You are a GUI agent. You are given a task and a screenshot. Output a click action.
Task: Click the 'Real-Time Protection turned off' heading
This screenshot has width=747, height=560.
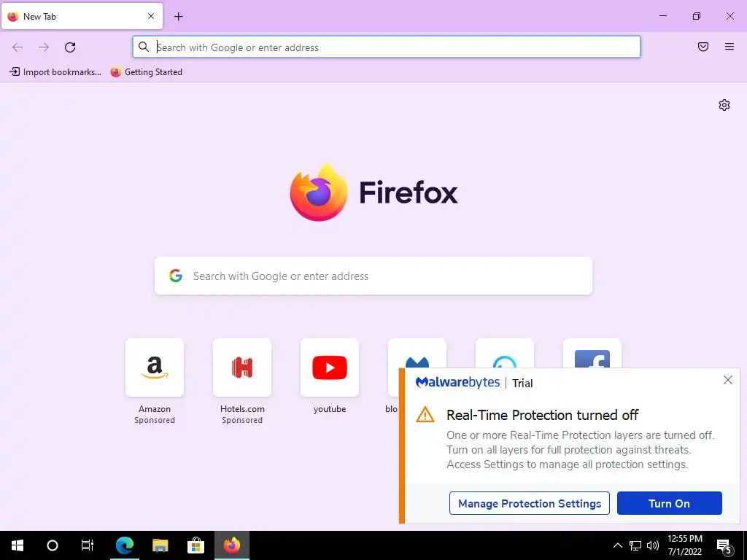pyautogui.click(x=542, y=415)
